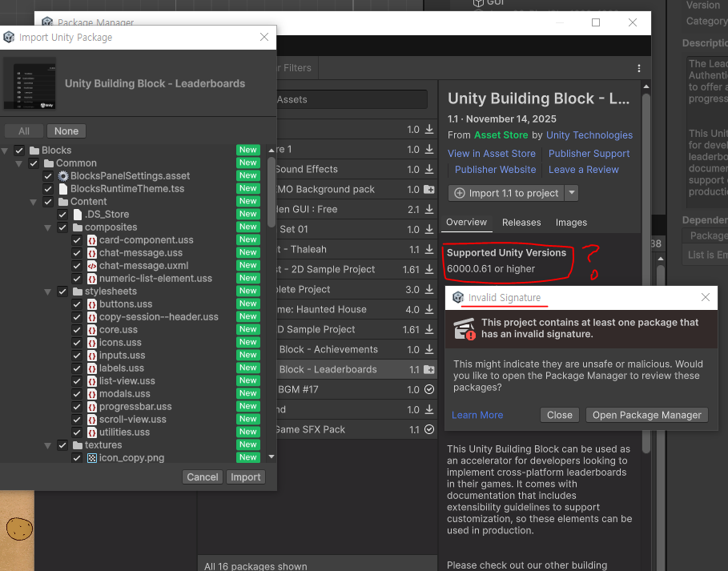Select All files button

tap(24, 131)
